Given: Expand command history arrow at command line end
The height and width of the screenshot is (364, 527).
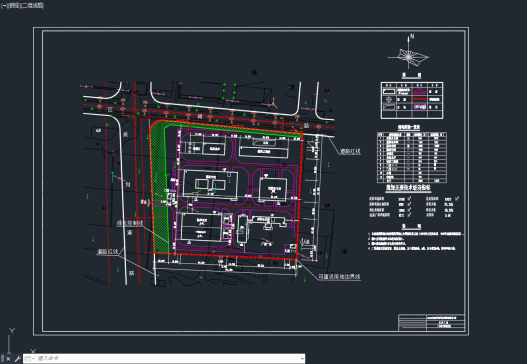Looking at the screenshot, I should (302, 359).
